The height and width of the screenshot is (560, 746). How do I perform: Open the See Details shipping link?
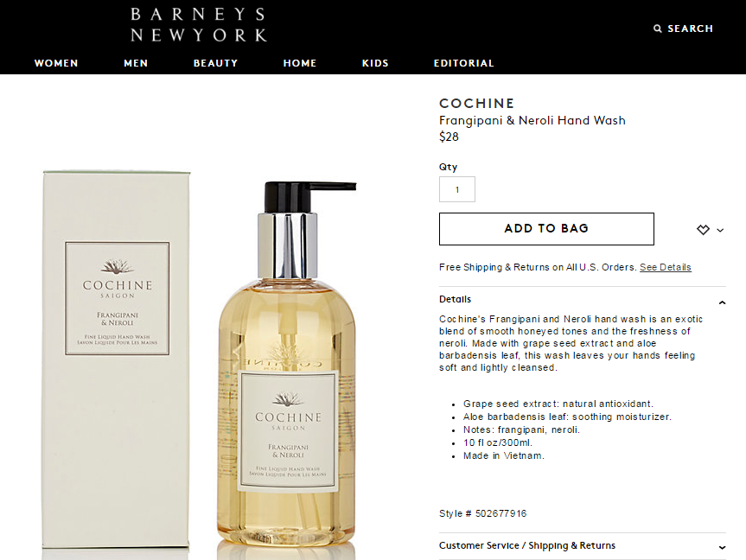click(665, 267)
